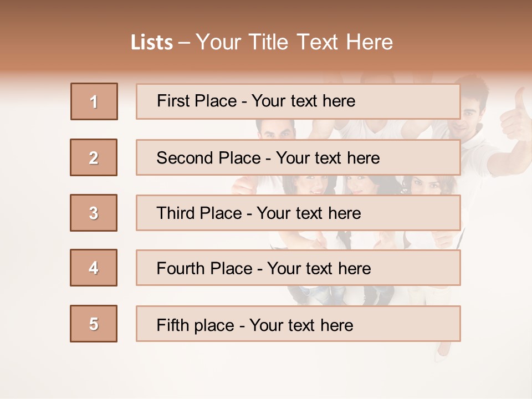Select the 'Your Title Text Here' heading
This screenshot has height=399, width=532.
point(294,42)
